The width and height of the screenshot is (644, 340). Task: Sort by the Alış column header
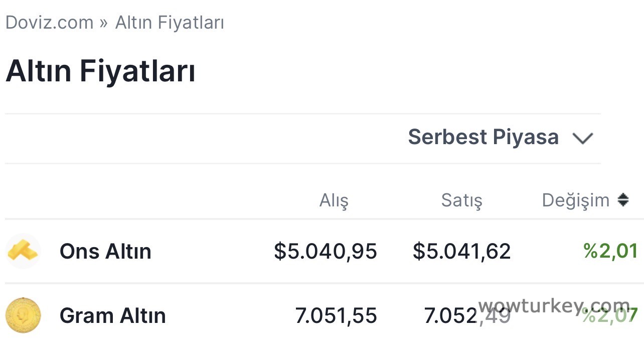point(334,200)
